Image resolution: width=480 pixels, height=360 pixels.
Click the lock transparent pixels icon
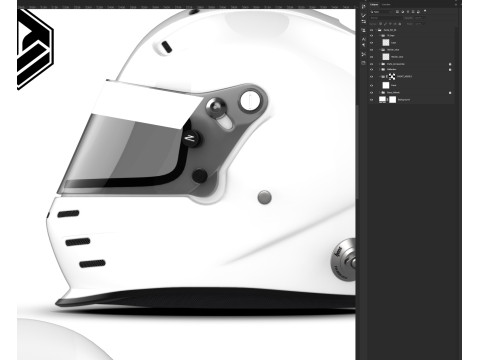click(x=381, y=24)
